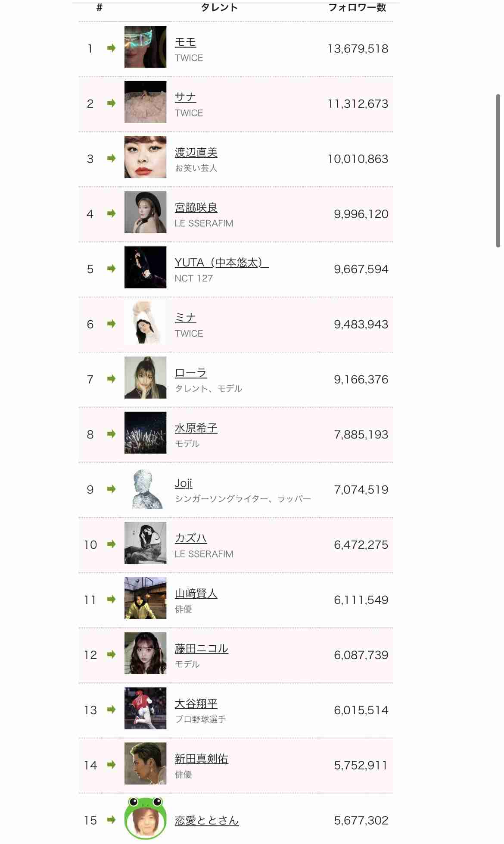Open 渡辺直美's profile photo thumbnail
The width and height of the screenshot is (504, 844).
pos(145,157)
